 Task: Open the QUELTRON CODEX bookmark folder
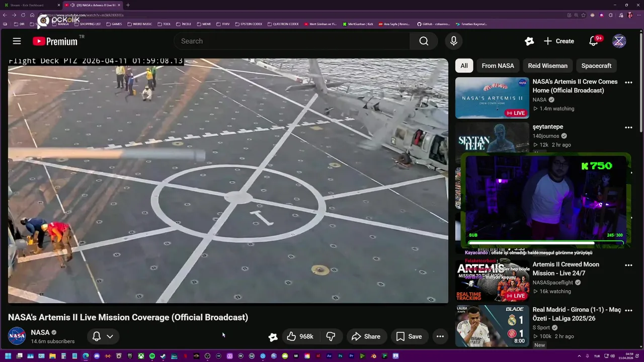(283, 24)
